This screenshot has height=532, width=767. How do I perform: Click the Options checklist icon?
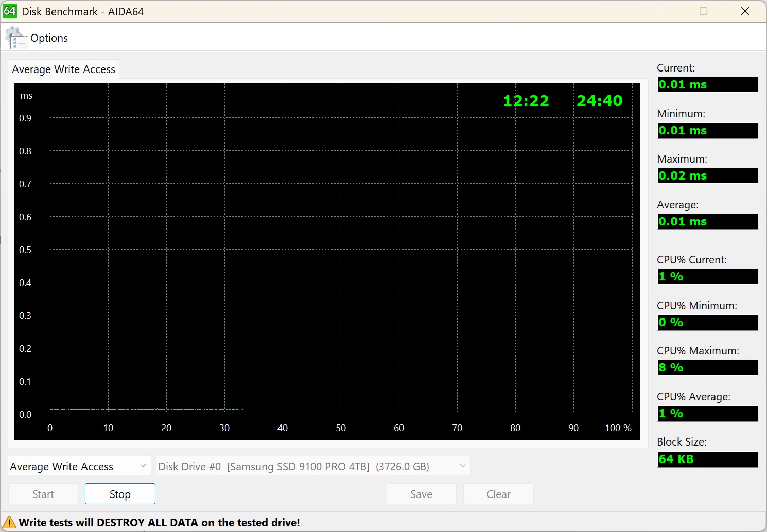(16, 38)
